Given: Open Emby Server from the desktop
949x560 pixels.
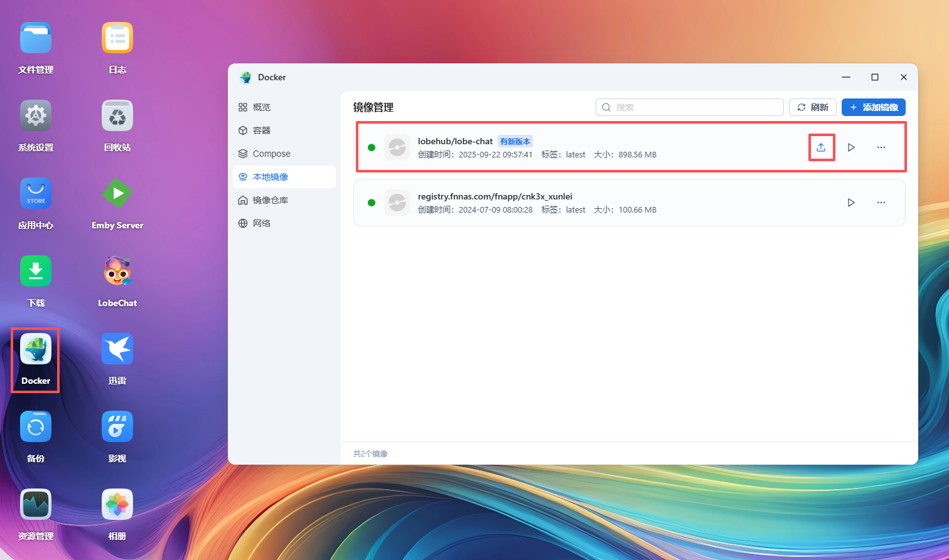Looking at the screenshot, I should [x=117, y=194].
